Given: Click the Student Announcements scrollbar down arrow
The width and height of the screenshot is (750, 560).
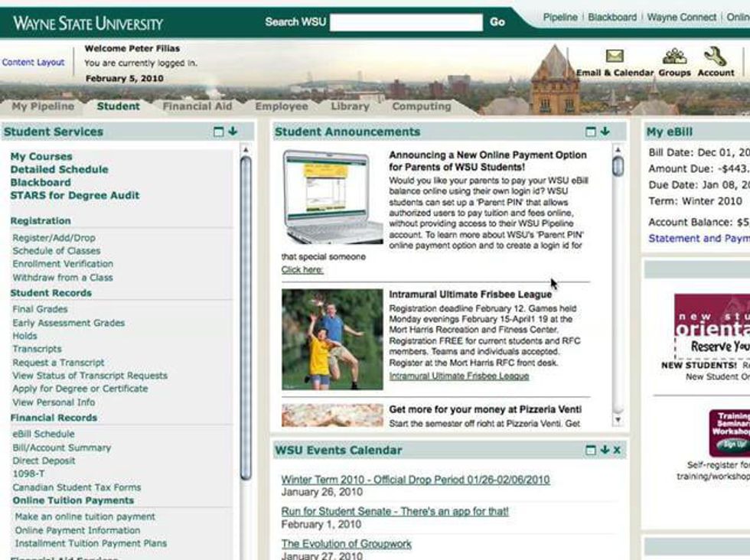Looking at the screenshot, I should (x=618, y=420).
